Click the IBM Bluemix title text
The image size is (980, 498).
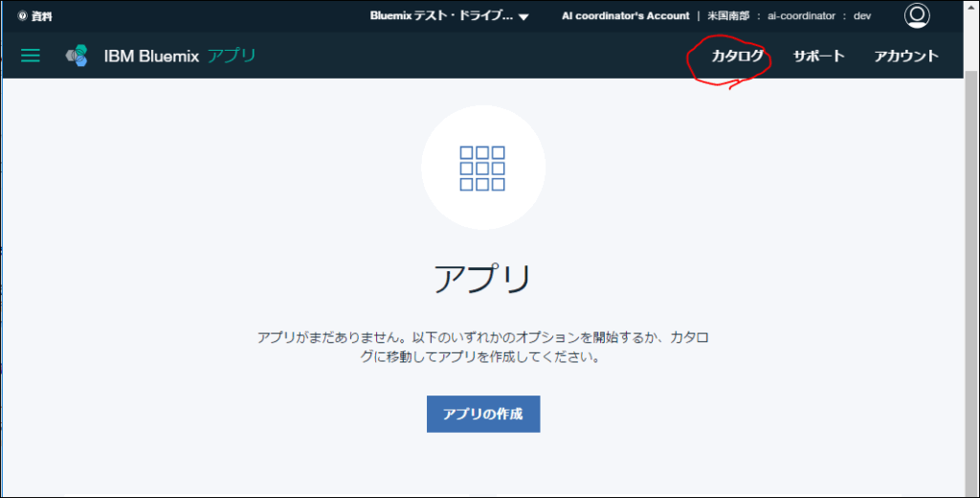tap(151, 57)
